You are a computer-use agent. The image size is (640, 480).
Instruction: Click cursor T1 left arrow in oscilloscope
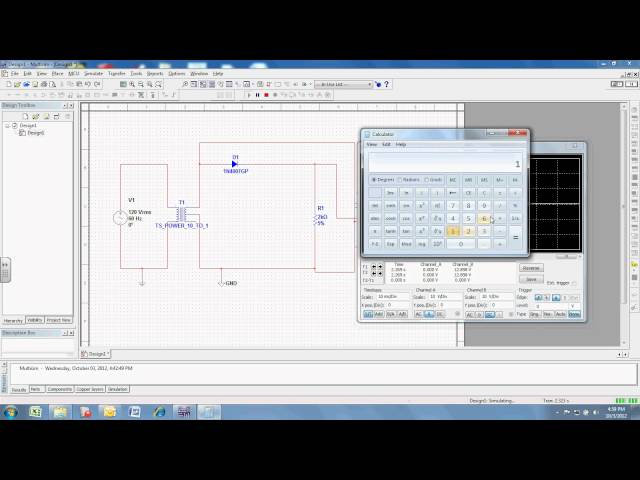point(373,267)
